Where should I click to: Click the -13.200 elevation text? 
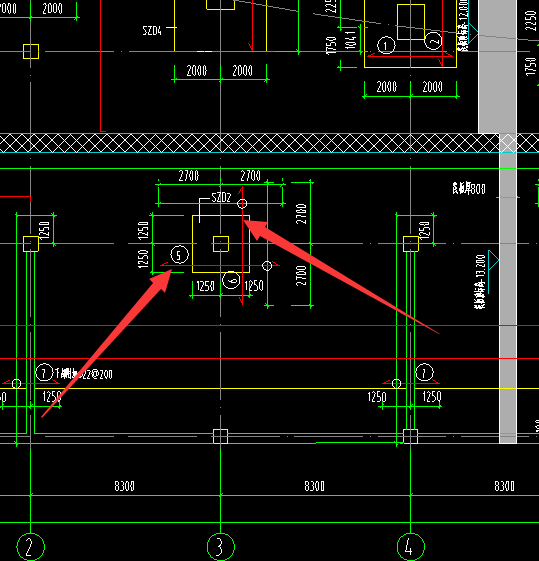[480, 282]
